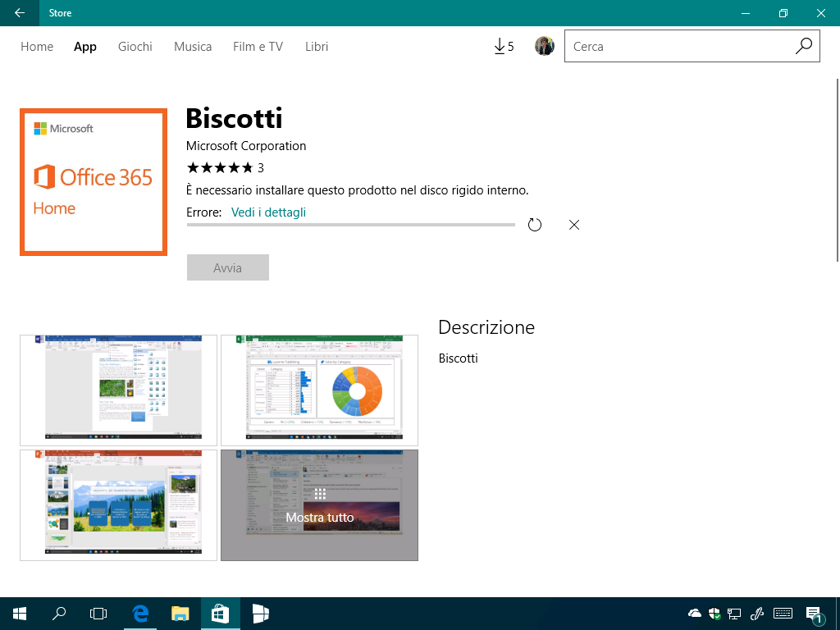This screenshot has height=630, width=840.
Task: Open the Excel chart screenshot thumbnail
Action: [319, 390]
